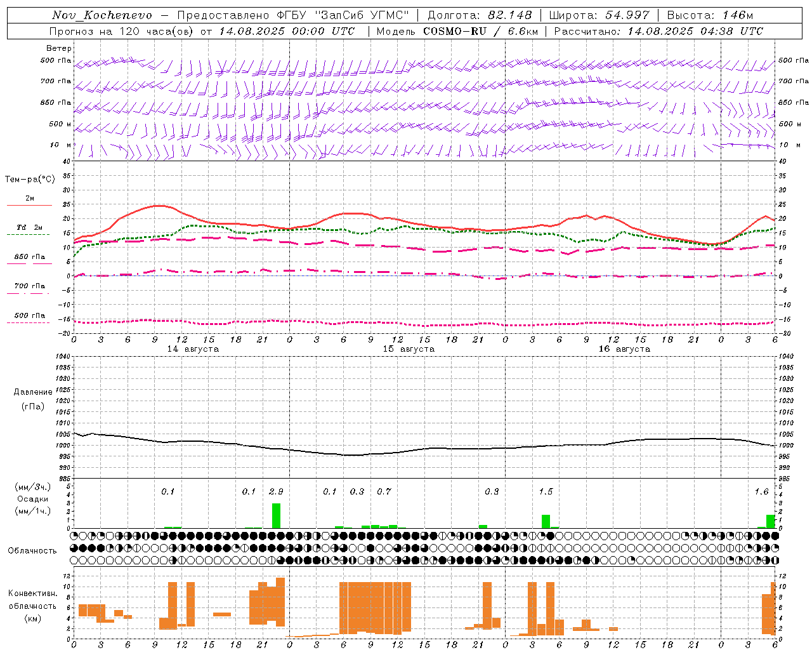
Task: Select the Td 2м dew point legend label
Action: [30, 227]
